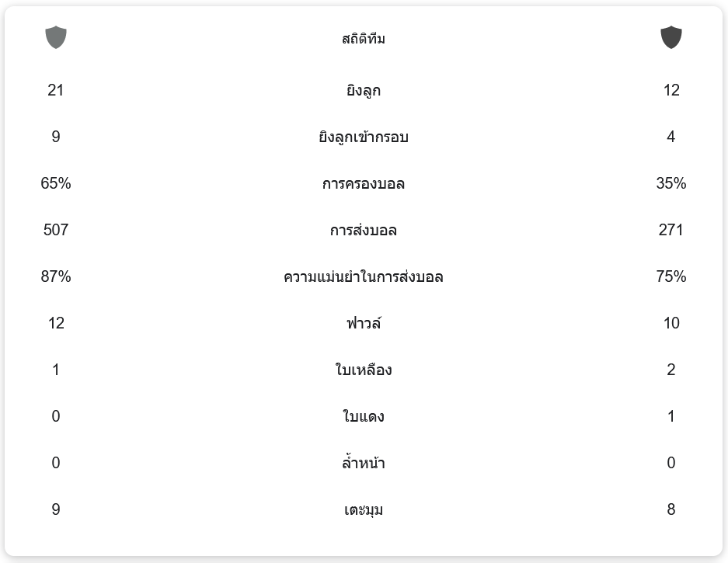Click the left team's 87% pass accuracy
The height and width of the screenshot is (563, 728).
(56, 277)
